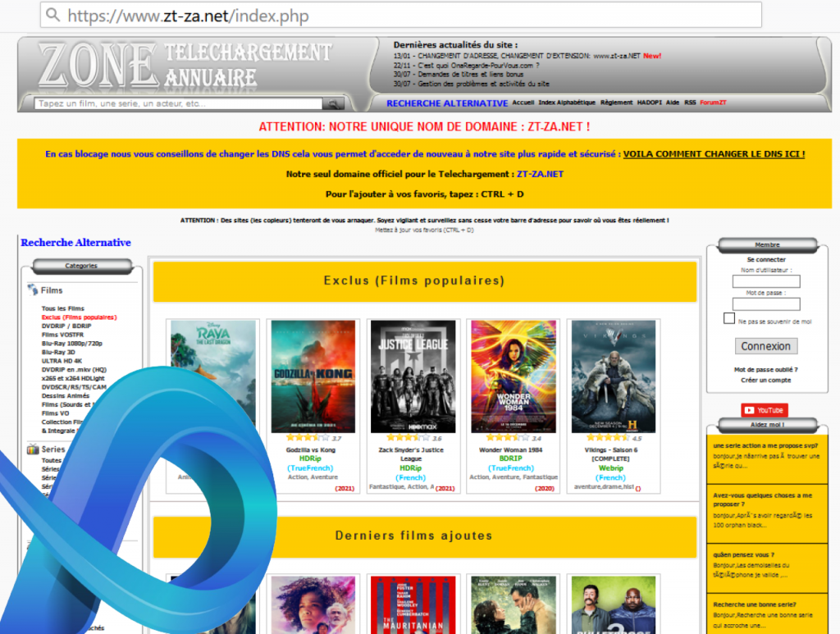Click the search magnifier button in site header
Image resolution: width=840 pixels, height=634 pixels.
click(x=333, y=103)
